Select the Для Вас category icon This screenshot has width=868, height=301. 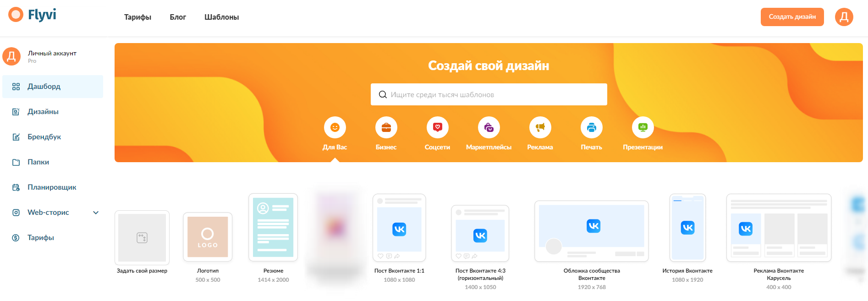click(x=335, y=127)
